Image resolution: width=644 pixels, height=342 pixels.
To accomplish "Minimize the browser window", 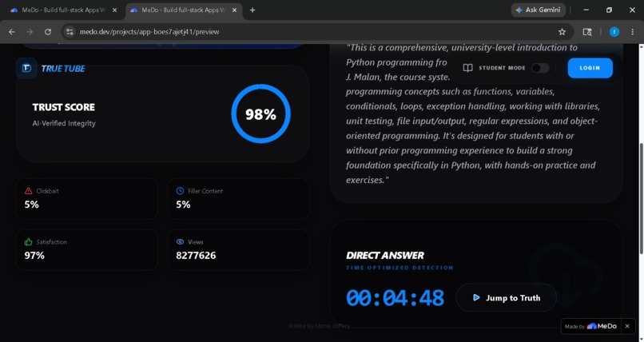I will click(x=586, y=10).
